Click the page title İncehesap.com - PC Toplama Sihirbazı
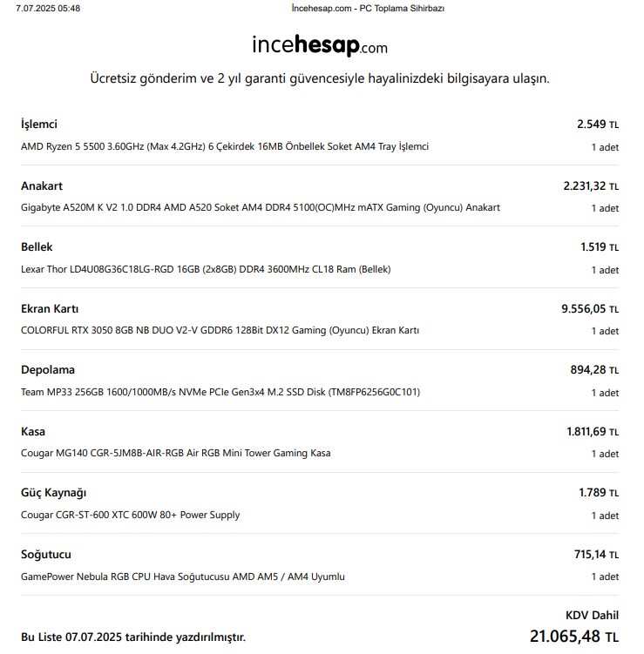The width and height of the screenshot is (644, 654). click(x=368, y=9)
